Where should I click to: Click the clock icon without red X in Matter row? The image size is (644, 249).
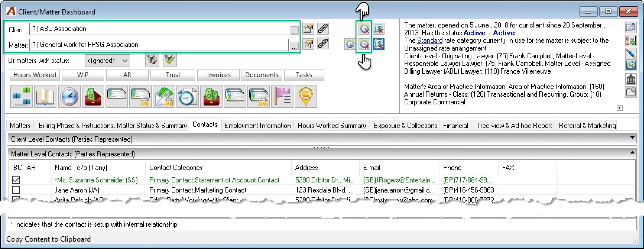(x=350, y=44)
